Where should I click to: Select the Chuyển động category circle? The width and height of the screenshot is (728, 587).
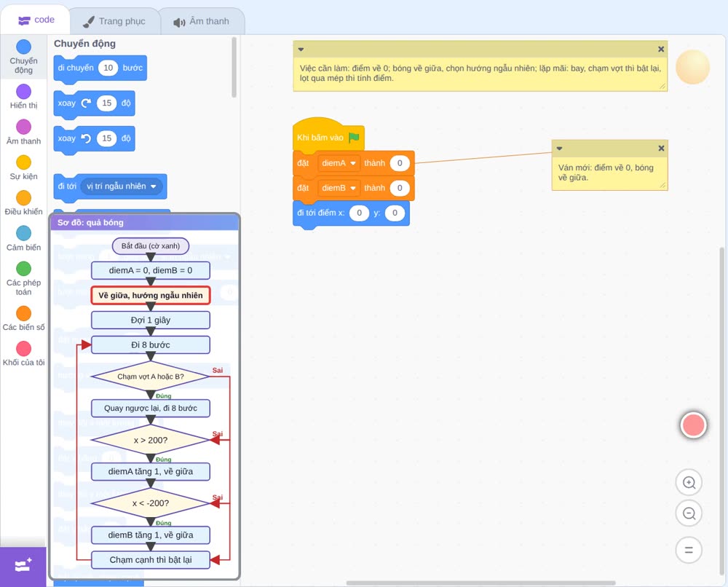pyautogui.click(x=24, y=47)
